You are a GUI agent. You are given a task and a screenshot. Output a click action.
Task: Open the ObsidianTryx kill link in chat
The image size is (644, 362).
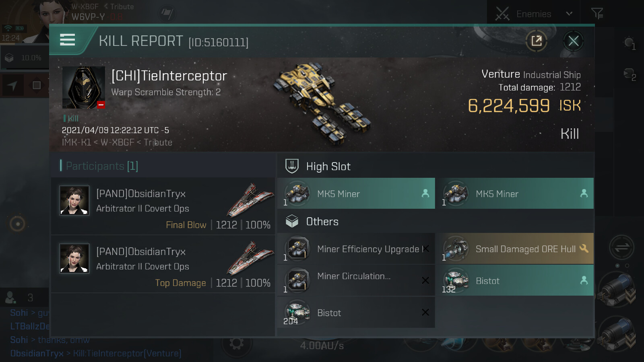click(127, 354)
